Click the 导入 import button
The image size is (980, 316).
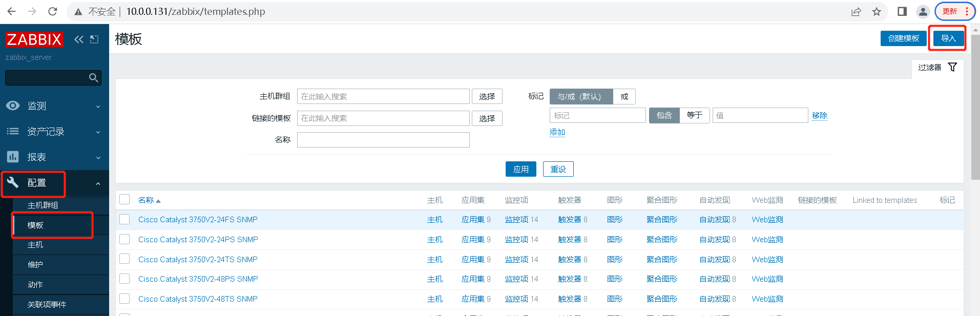coord(948,38)
